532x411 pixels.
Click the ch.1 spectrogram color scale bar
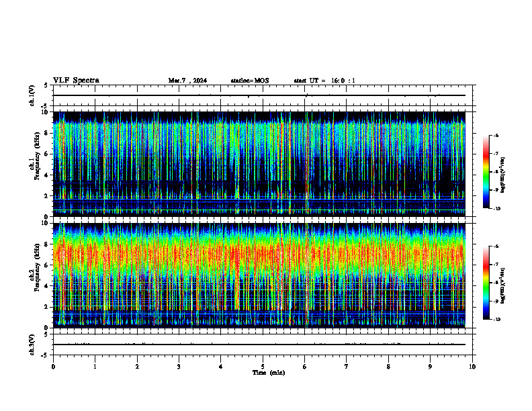[486, 172]
